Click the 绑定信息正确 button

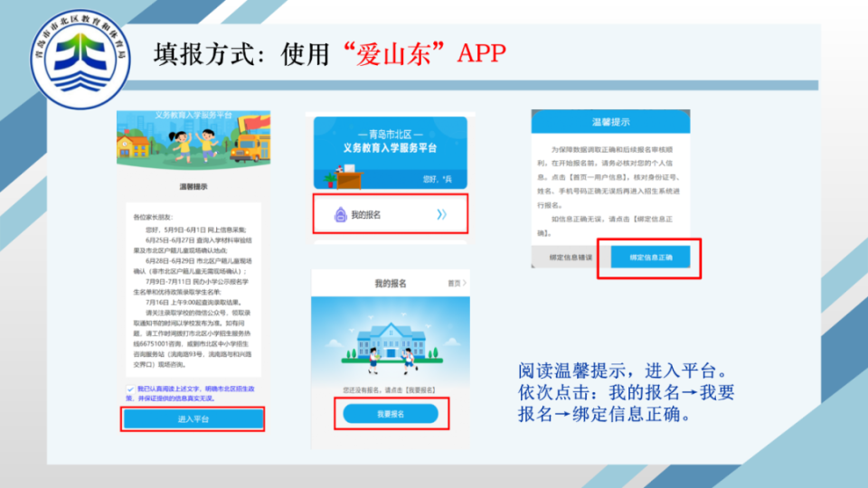pyautogui.click(x=650, y=258)
